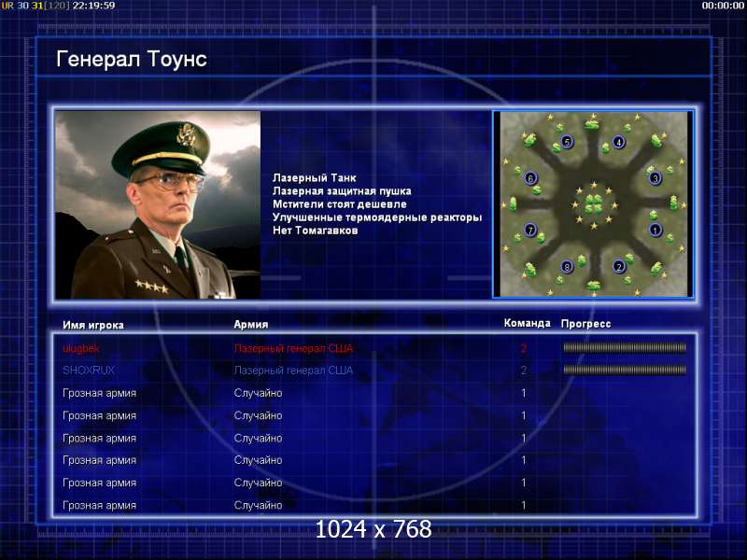Click the team number in ulugbek's row
Image resolution: width=747 pixels, height=560 pixels.
pos(524,348)
